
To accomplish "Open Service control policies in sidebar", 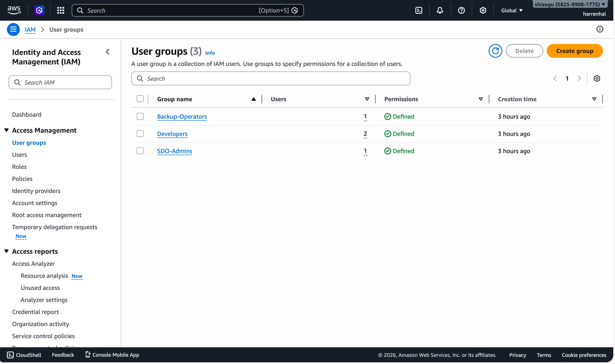I will pos(43,336).
